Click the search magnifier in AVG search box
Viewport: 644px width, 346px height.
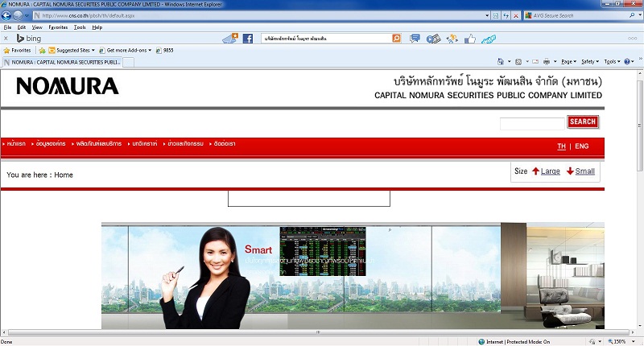632,15
